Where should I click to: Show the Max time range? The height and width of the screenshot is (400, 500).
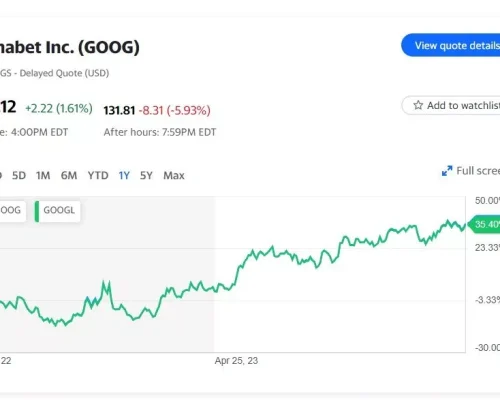[174, 175]
